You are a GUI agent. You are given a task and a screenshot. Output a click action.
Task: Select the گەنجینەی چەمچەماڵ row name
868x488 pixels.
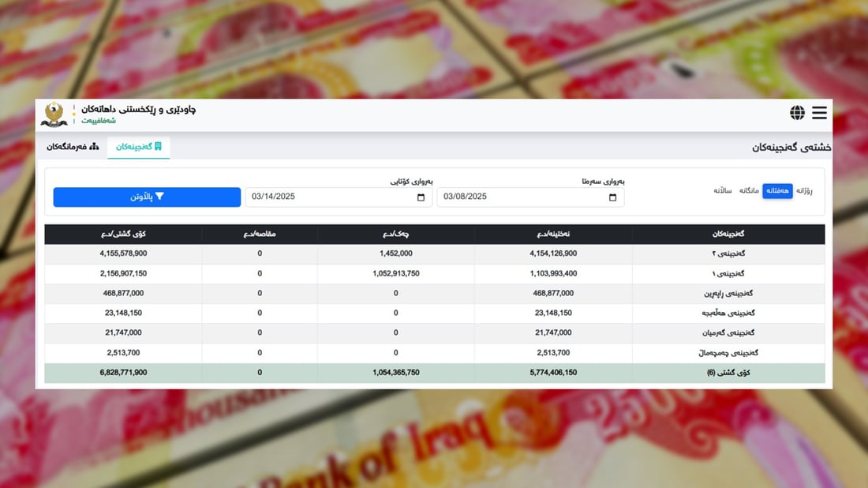click(x=728, y=353)
